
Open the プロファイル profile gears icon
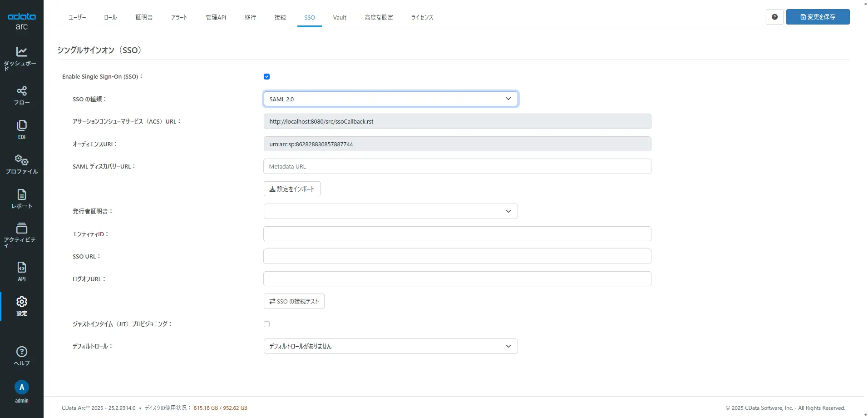tap(21, 160)
